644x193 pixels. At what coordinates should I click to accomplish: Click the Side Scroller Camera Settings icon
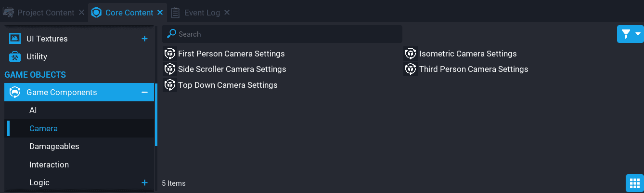(x=170, y=69)
